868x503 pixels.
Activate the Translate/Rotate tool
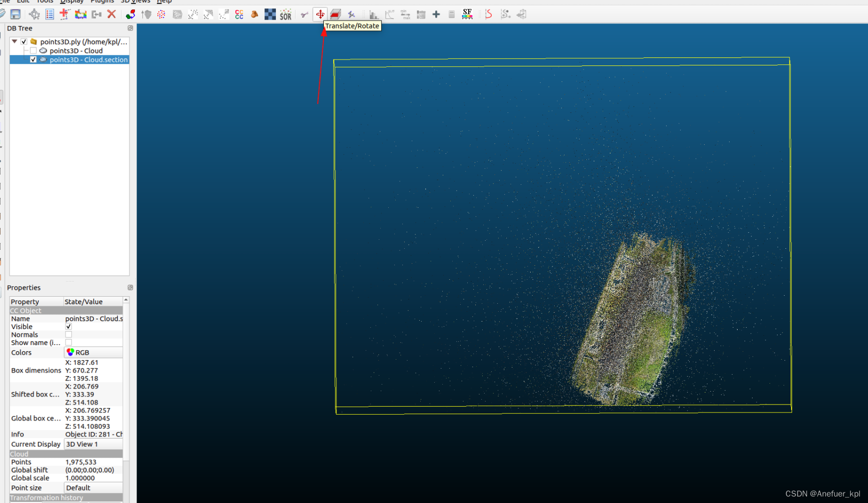point(320,14)
